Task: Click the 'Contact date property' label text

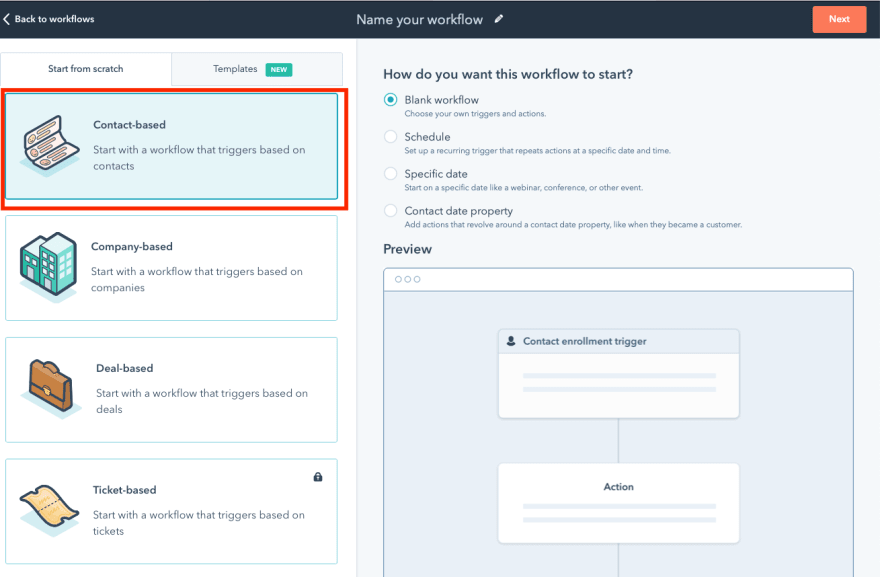Action: pos(459,211)
